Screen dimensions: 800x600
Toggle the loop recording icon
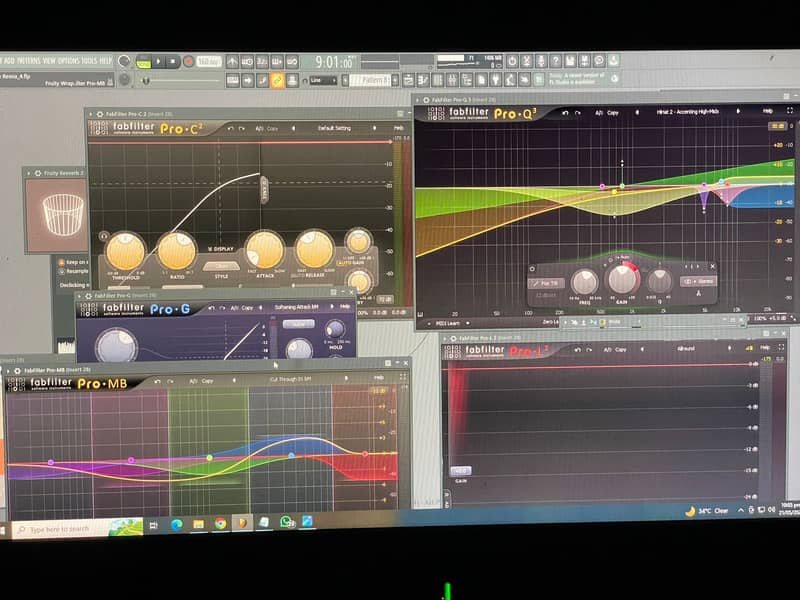tap(292, 62)
